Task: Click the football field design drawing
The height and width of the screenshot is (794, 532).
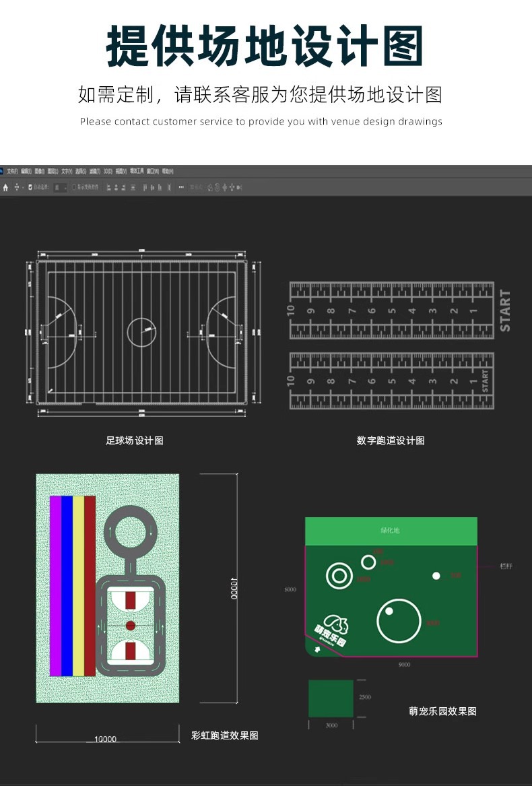Action: click(x=141, y=333)
